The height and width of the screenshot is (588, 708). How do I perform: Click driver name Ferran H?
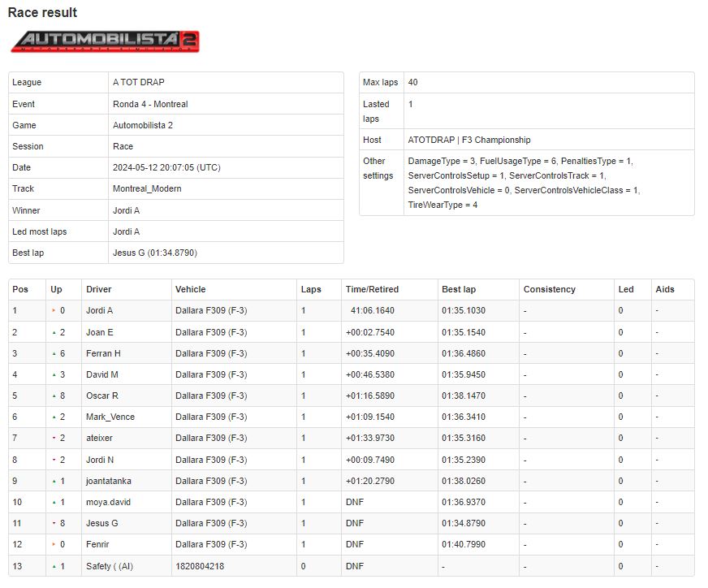click(x=103, y=353)
